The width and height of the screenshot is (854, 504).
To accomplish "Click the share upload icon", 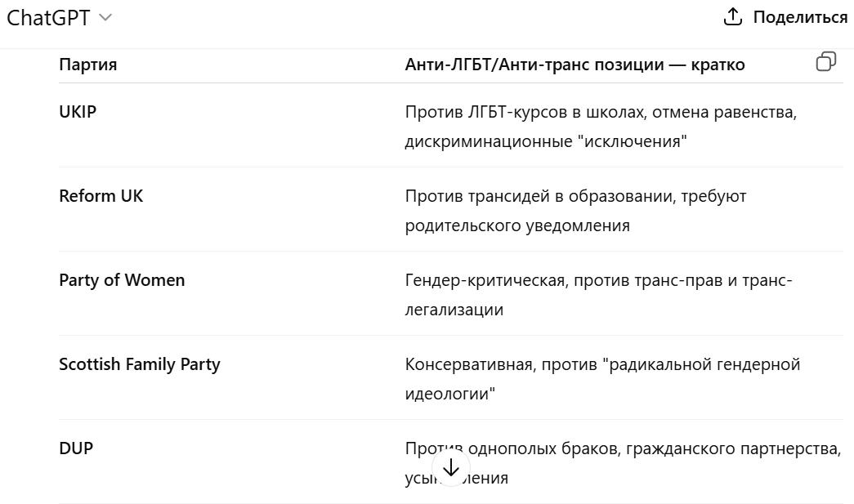I will tap(732, 17).
